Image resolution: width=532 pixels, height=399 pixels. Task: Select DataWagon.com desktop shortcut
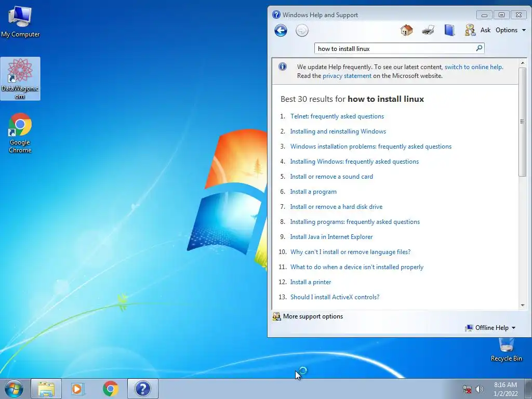click(x=20, y=79)
